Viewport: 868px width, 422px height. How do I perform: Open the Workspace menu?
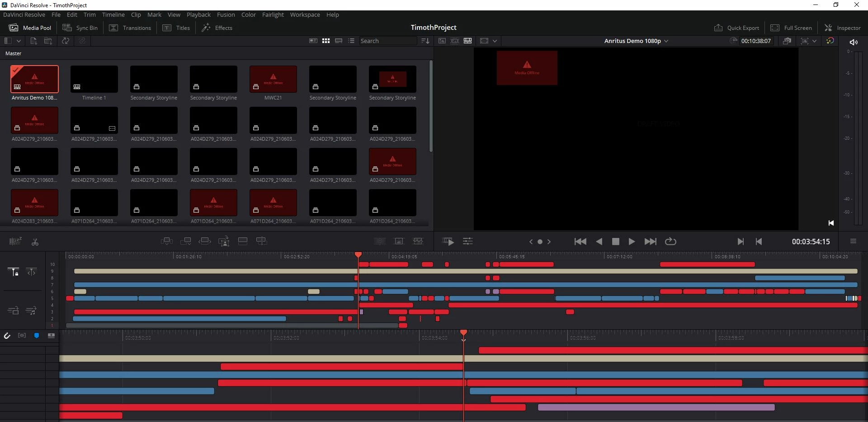pos(305,14)
